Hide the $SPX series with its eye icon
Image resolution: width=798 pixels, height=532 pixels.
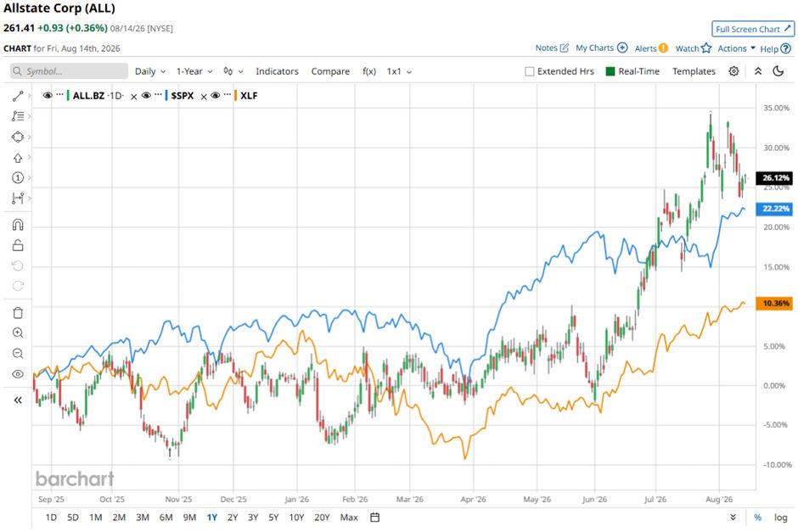[145, 95]
